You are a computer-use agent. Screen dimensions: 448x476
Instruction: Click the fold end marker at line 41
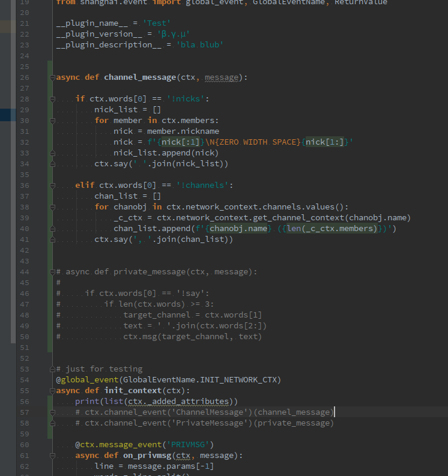click(x=53, y=240)
